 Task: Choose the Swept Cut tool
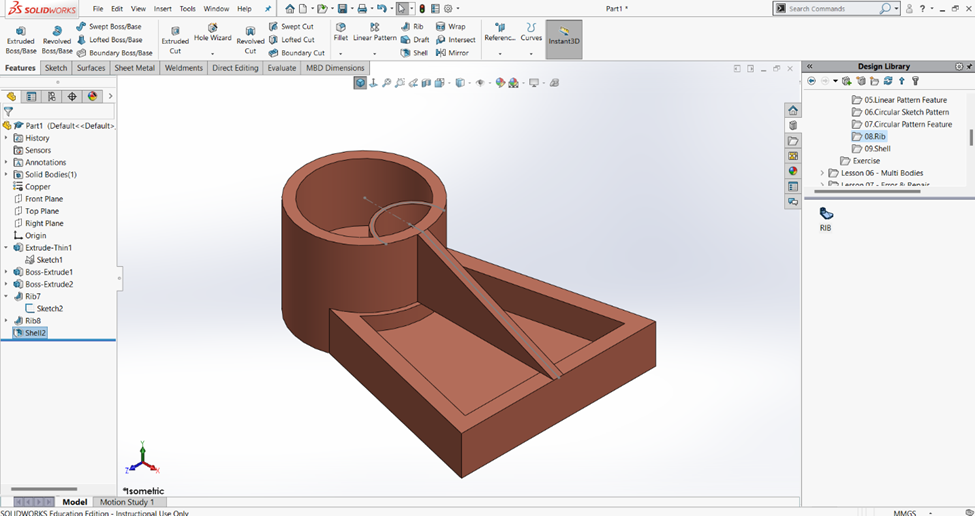click(x=291, y=26)
